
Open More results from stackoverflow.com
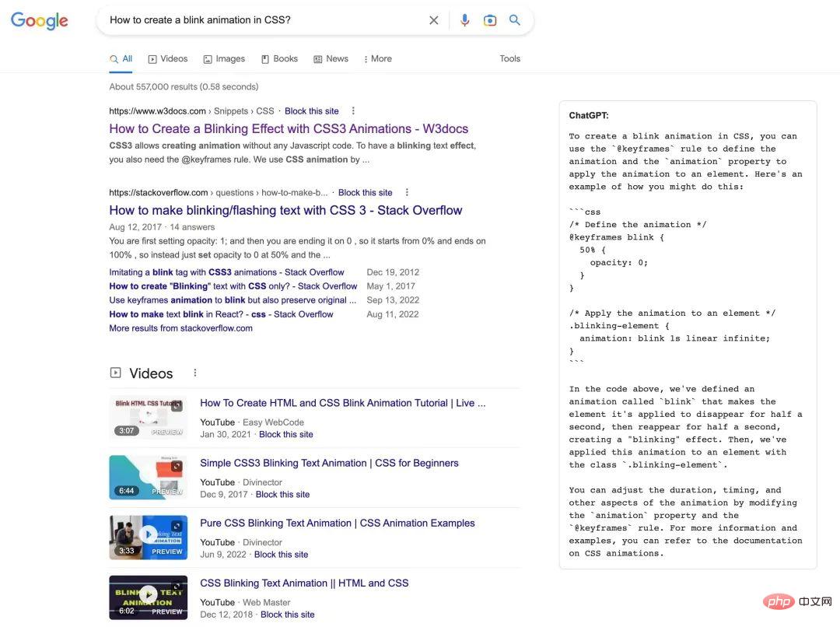181,328
